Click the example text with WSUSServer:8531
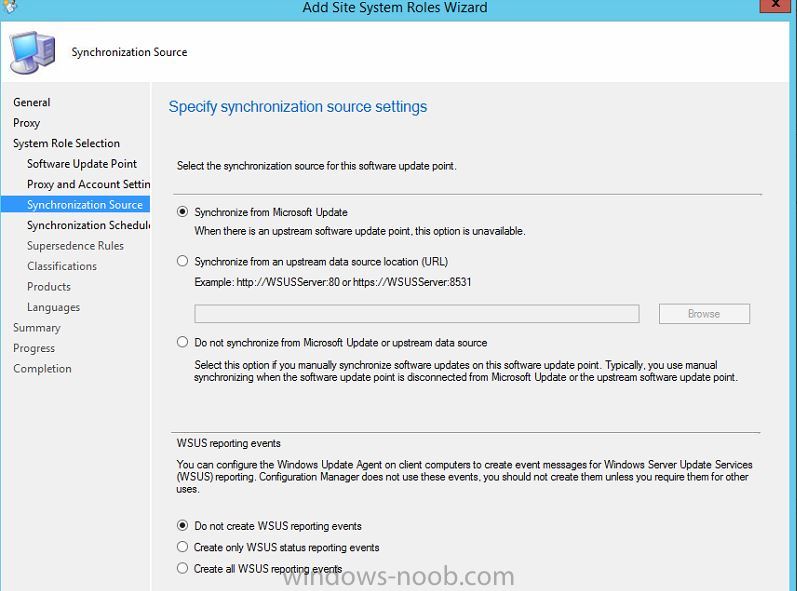 333,282
